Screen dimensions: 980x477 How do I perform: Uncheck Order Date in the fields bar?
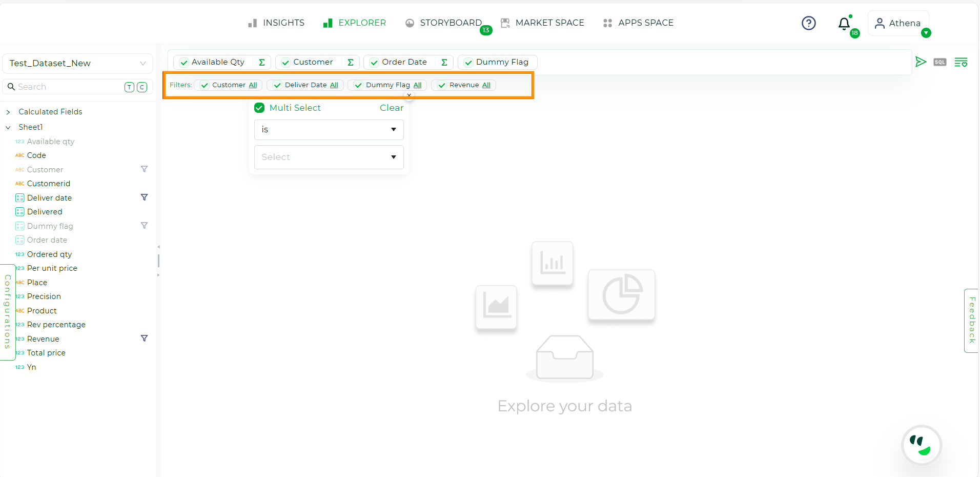click(374, 62)
